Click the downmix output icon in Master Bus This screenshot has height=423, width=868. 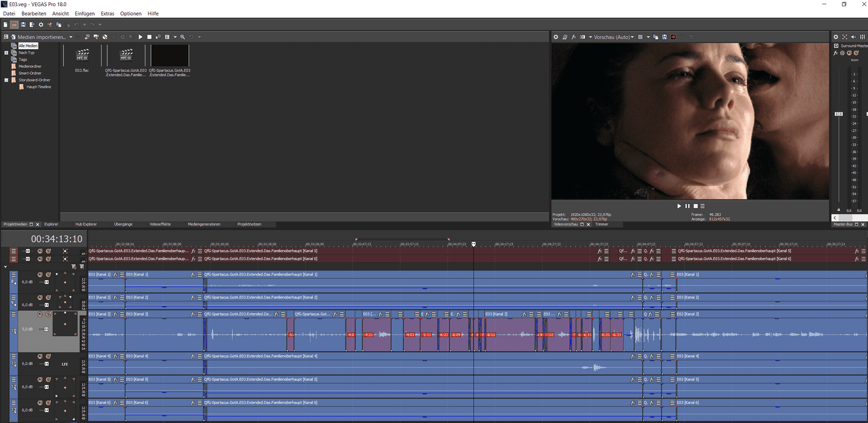point(845,37)
